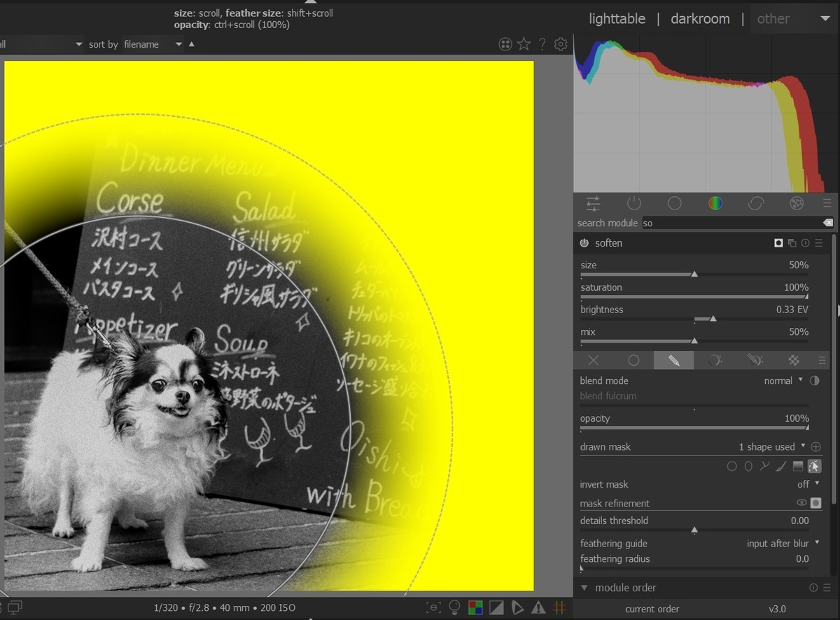Open global preferences gear icon
This screenshot has width=840, height=620.
[x=561, y=44]
